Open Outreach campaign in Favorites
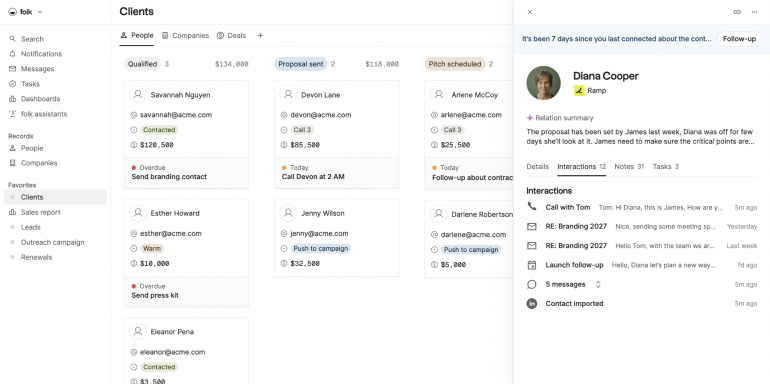Screen dimensions: 770x384 [x=52, y=243]
